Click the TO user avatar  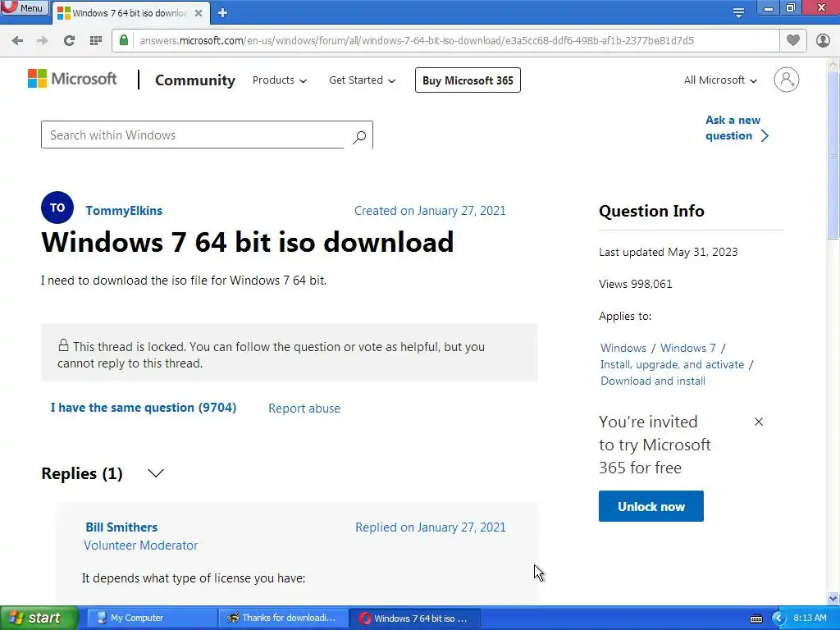pos(57,208)
